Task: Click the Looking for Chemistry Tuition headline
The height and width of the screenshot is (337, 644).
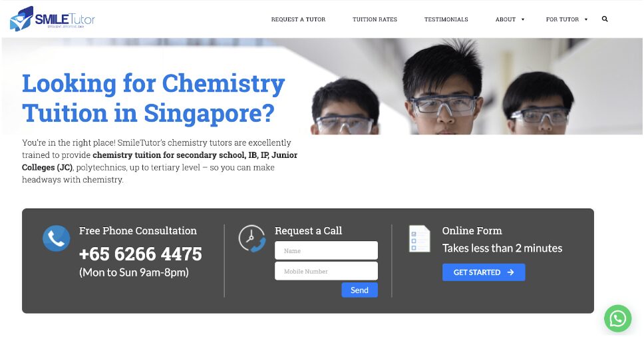Action: [154, 98]
